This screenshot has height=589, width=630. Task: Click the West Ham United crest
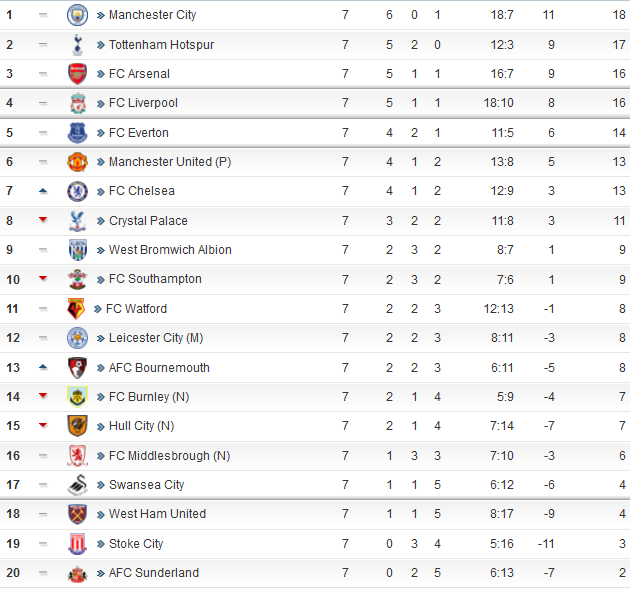[77, 514]
